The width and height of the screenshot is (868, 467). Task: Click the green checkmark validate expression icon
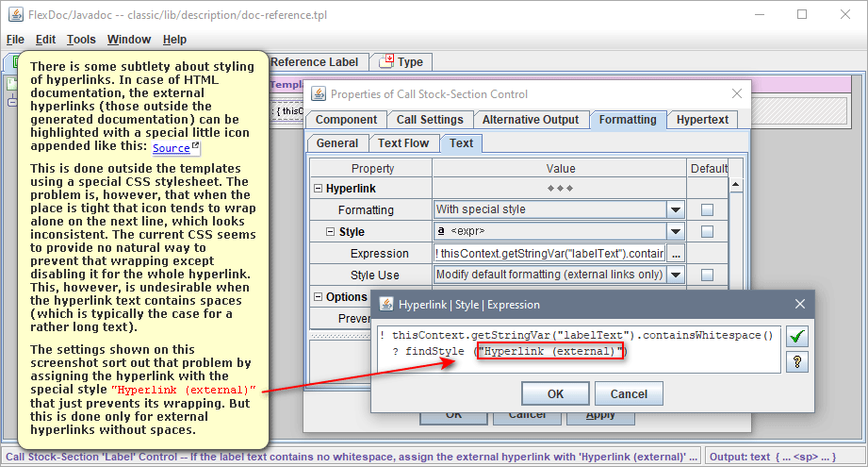[x=797, y=337]
